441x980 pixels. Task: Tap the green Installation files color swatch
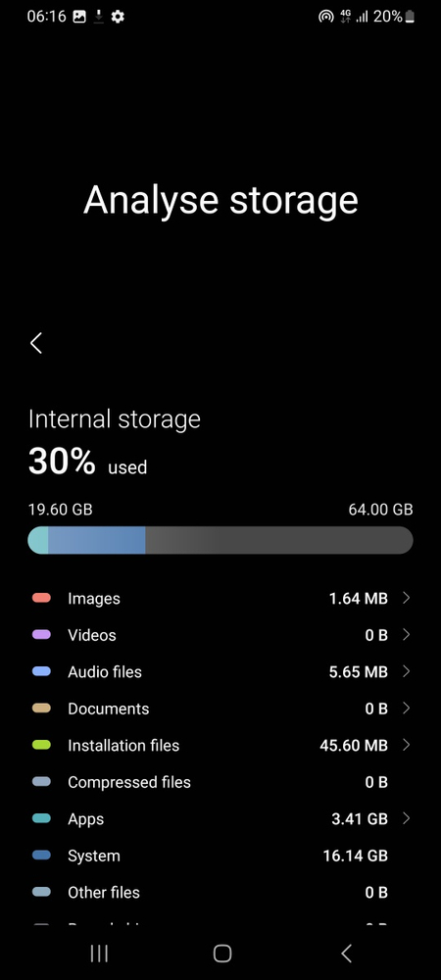coord(41,745)
